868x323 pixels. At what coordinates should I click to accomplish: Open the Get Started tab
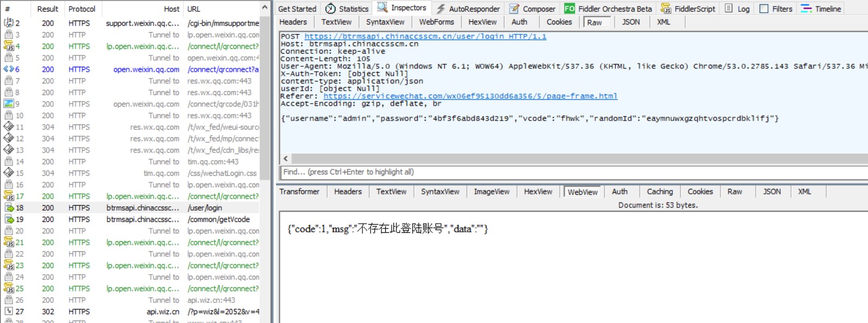pos(297,9)
